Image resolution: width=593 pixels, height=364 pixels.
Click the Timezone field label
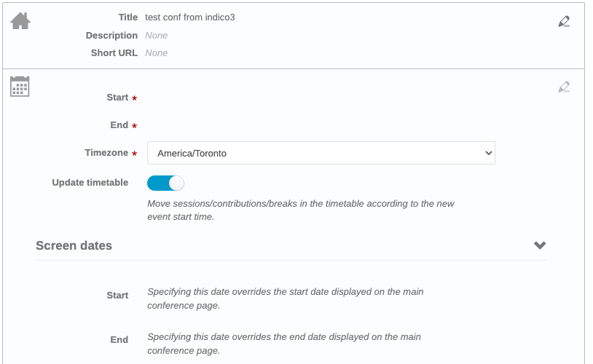click(106, 153)
